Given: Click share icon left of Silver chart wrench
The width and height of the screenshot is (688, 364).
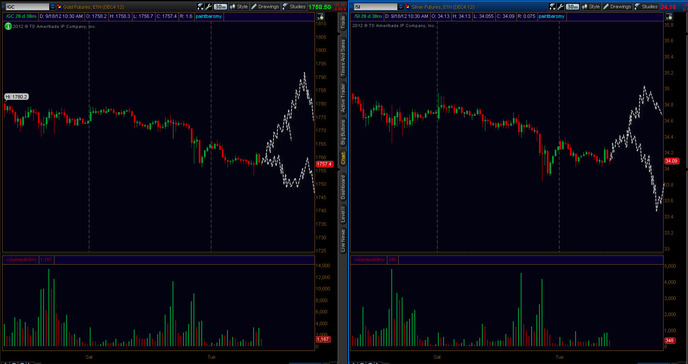Looking at the screenshot, I should [x=552, y=7].
